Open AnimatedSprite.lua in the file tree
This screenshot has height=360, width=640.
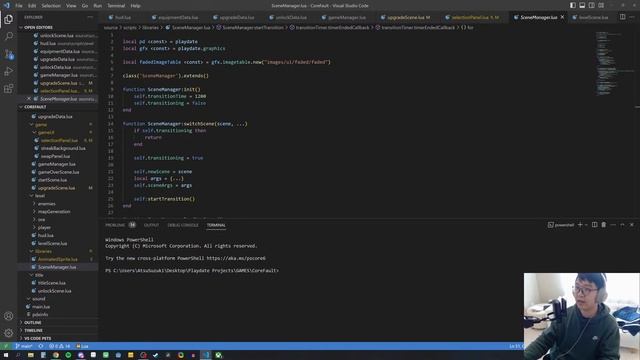click(x=58, y=259)
